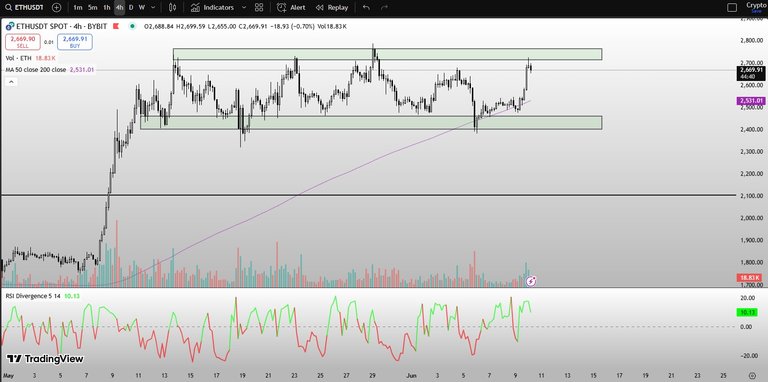
Task: Switch to the daily D timeframe
Action: click(131, 7)
